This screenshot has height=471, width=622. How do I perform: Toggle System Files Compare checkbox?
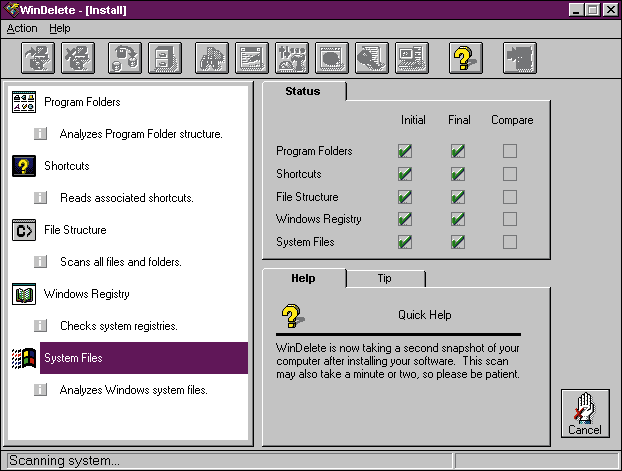(x=510, y=242)
